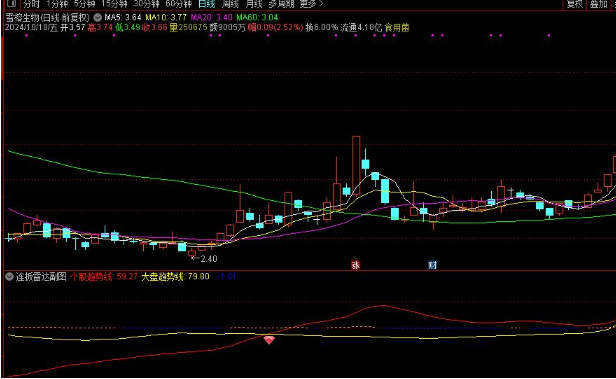Viewport: 616px width, 379px height.
Task: Switch to the 分时 tab
Action: pos(31,4)
